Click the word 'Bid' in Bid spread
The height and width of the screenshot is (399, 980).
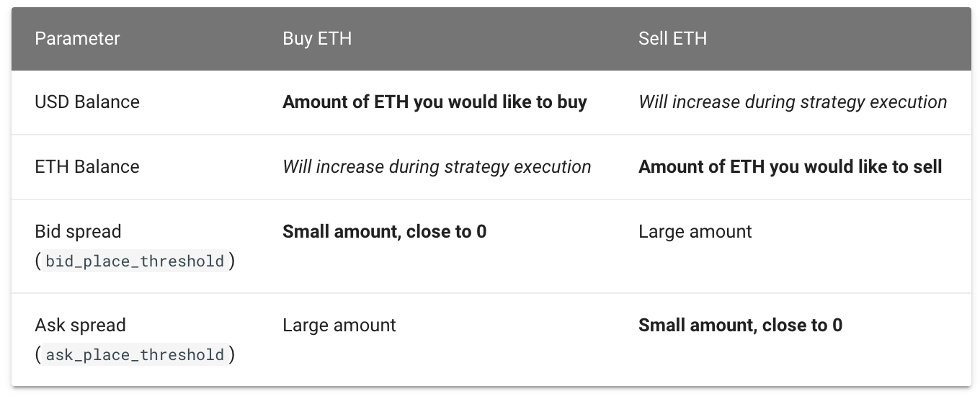coord(47,232)
